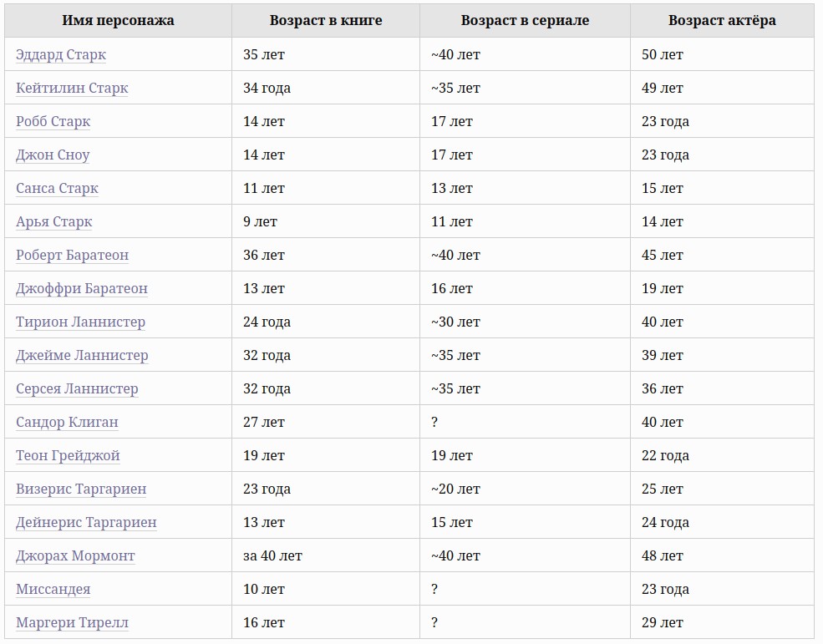823x644 pixels.
Task: Open the Эддард Старк character link
Action: 61,54
